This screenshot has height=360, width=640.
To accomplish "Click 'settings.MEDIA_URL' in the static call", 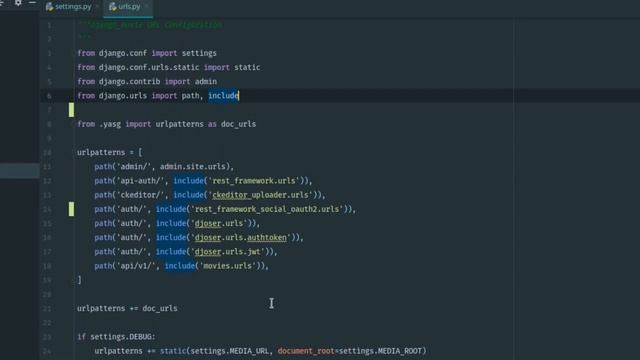I will 229,351.
